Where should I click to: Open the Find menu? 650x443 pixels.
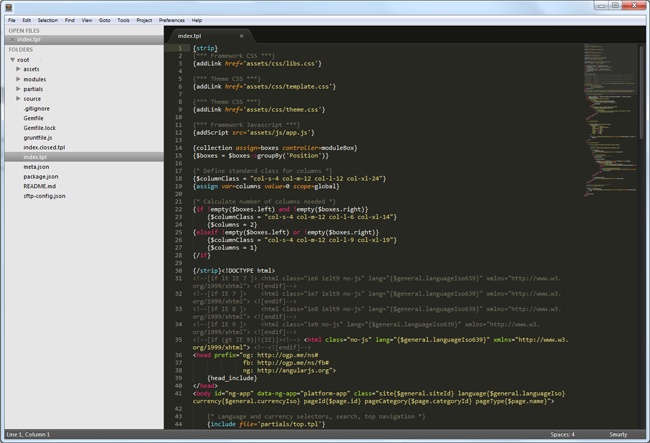point(70,20)
